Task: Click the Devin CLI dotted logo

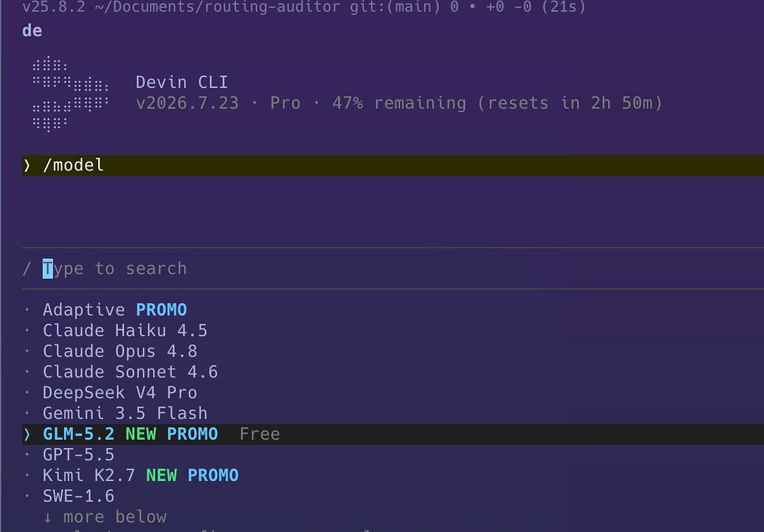Action: [x=70, y=94]
